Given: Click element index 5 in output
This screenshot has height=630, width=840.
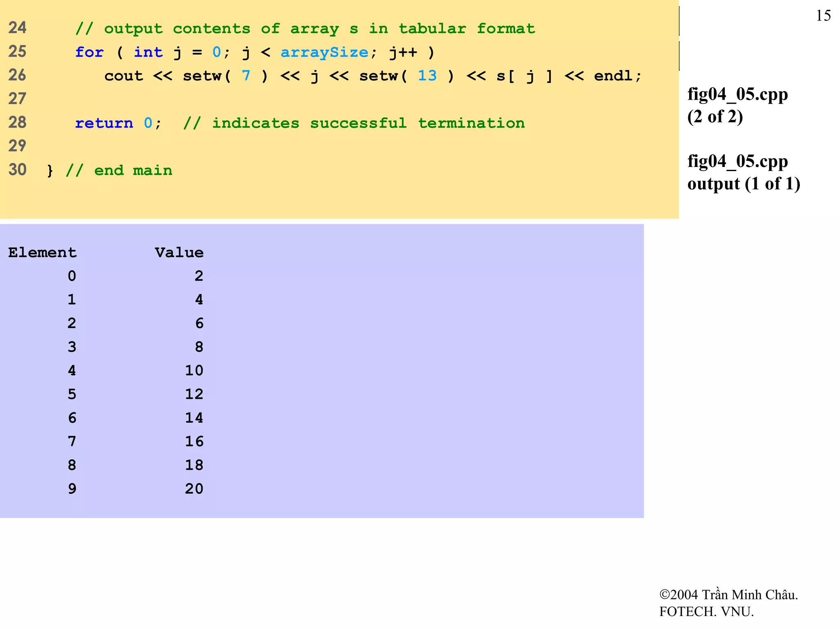Looking at the screenshot, I should 72,394.
